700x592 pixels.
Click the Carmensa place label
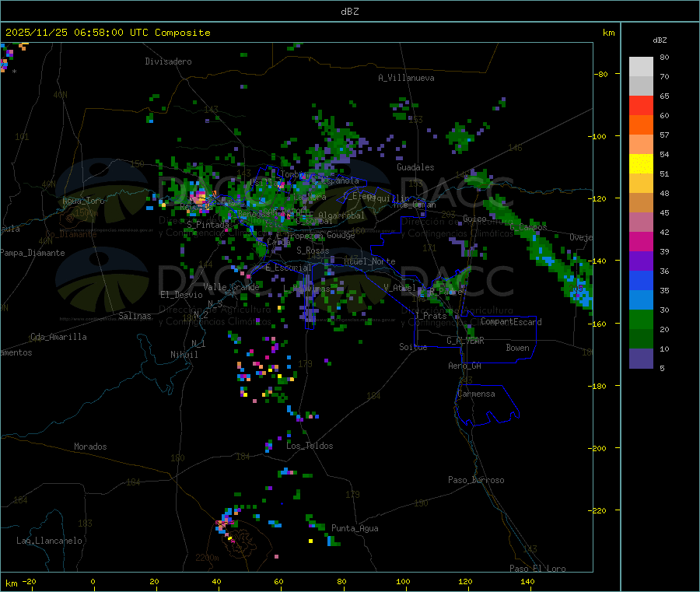click(x=476, y=394)
